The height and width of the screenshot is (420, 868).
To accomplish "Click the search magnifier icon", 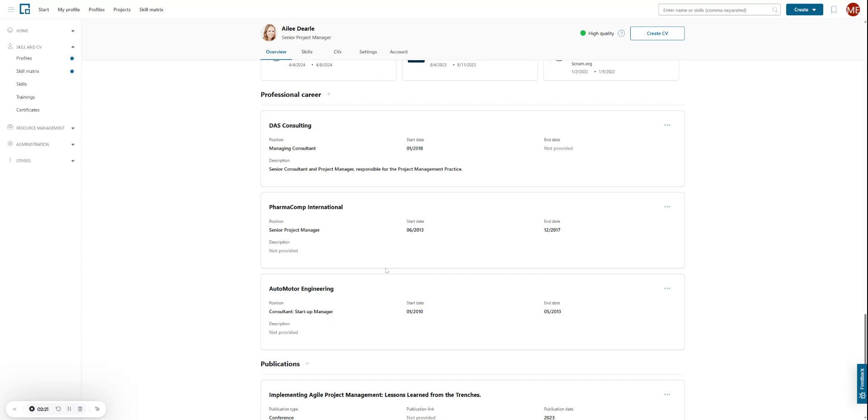I will 774,10.
